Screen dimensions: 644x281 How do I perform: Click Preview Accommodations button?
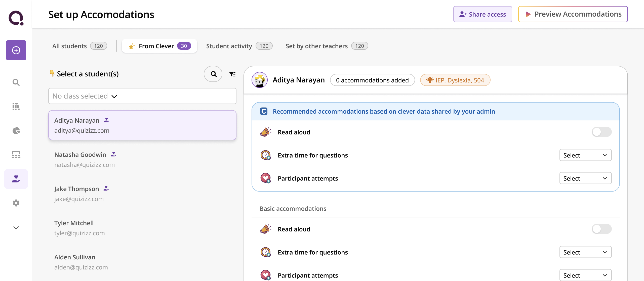(573, 14)
